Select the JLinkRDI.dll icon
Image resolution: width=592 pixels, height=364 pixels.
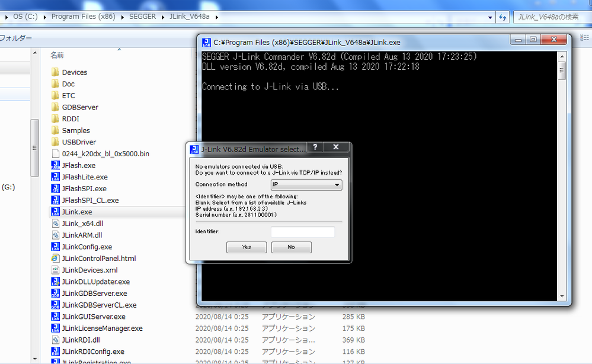[55, 340]
